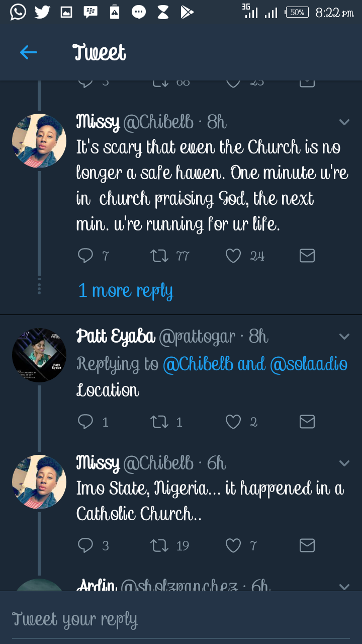Retweet the 'Imo State, Nigeria' tweet
This screenshot has height=644, width=362.
159,545
